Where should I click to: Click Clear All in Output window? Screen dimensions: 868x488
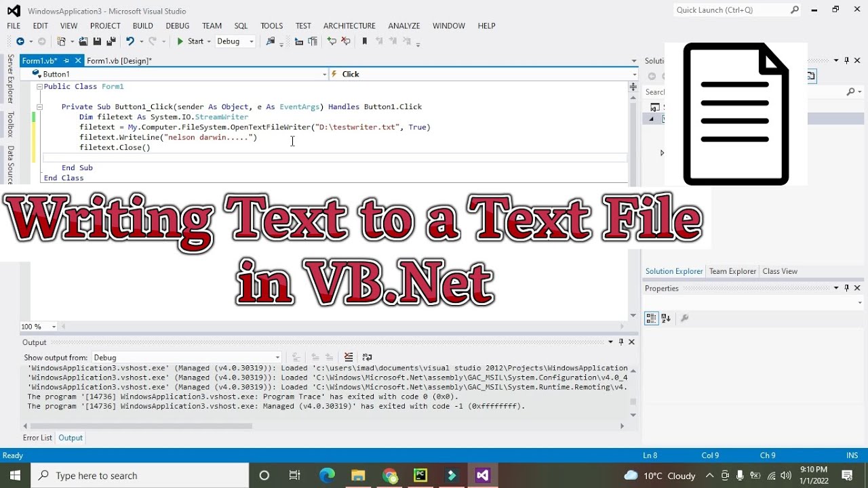pyautogui.click(x=349, y=357)
